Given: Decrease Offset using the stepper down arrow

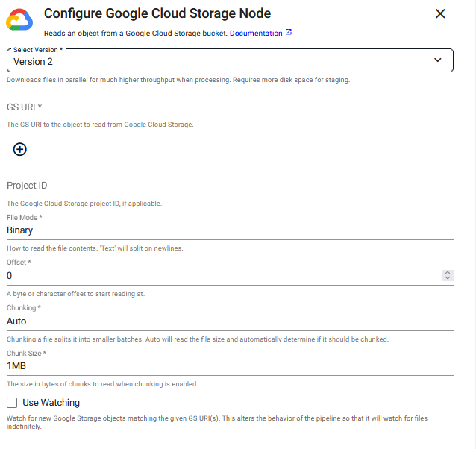Looking at the screenshot, I should (x=448, y=278).
